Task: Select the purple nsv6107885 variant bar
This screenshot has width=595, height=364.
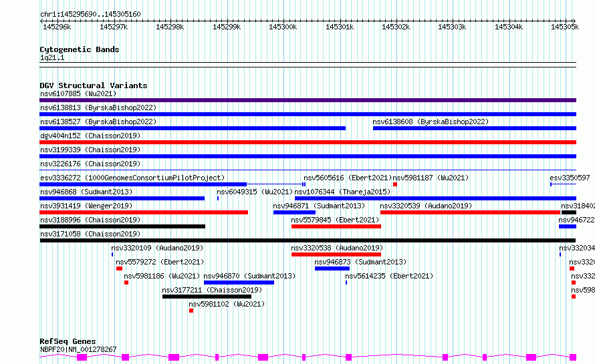Action: (x=308, y=100)
